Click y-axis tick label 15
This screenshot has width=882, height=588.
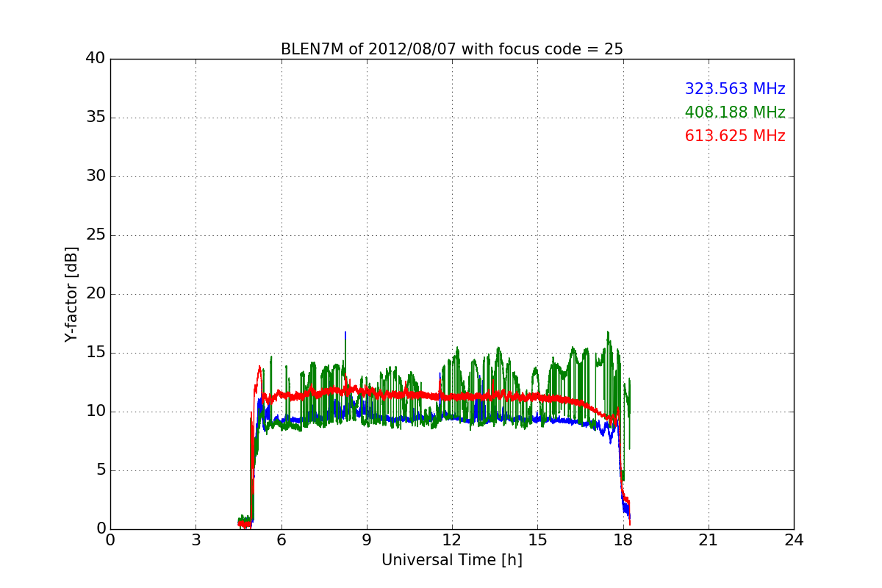tap(96, 353)
